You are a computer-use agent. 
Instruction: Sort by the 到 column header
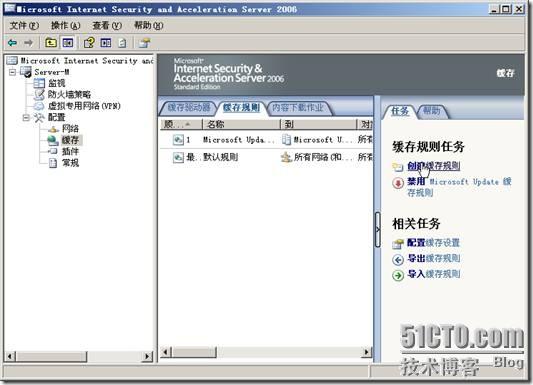(319, 124)
